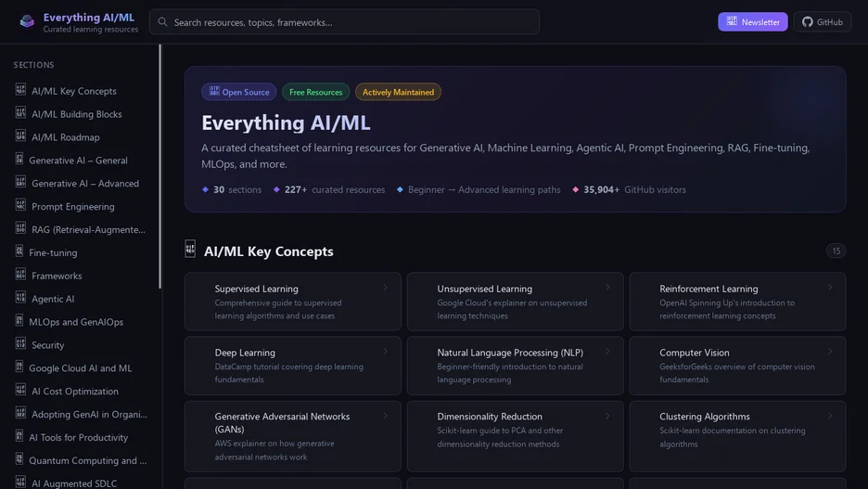Open the Supervised Learning card chevron
The height and width of the screenshot is (489, 868).
point(385,288)
